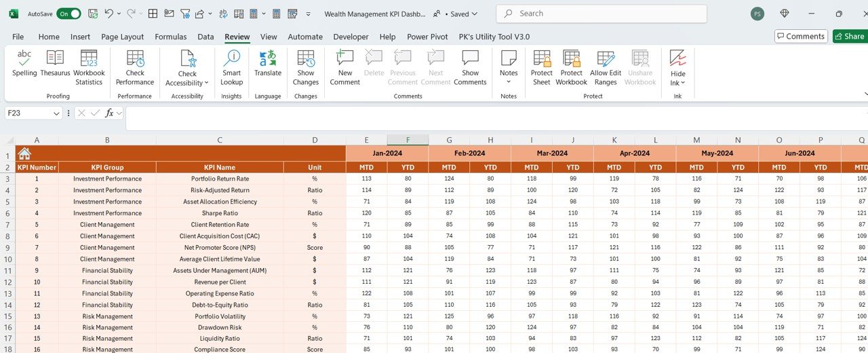
Task: Click the Jan-2024 month header cell
Action: pyautogui.click(x=387, y=153)
